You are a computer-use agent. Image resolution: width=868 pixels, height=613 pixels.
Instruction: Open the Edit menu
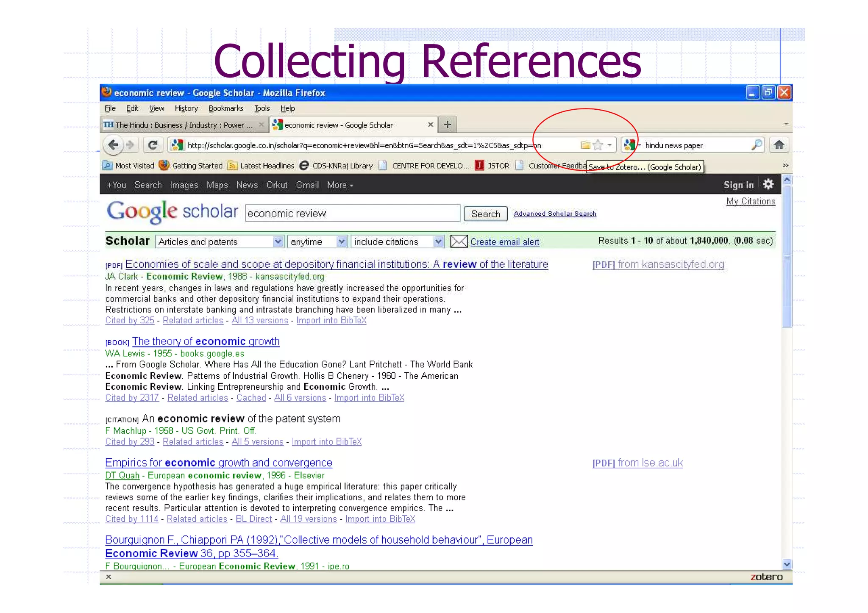(x=132, y=108)
